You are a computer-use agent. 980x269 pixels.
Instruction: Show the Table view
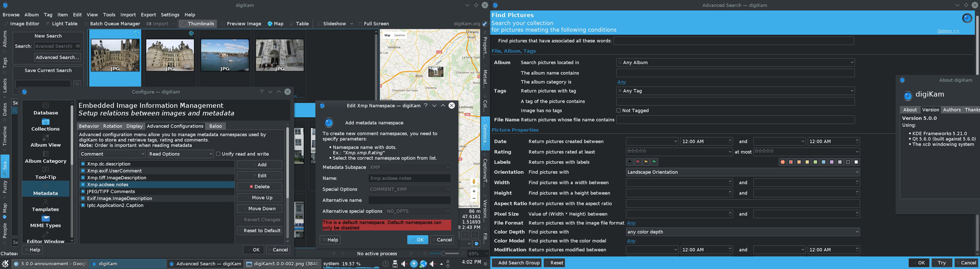point(299,24)
